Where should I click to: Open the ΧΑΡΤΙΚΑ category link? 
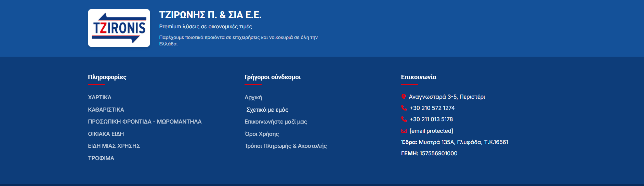click(x=100, y=98)
